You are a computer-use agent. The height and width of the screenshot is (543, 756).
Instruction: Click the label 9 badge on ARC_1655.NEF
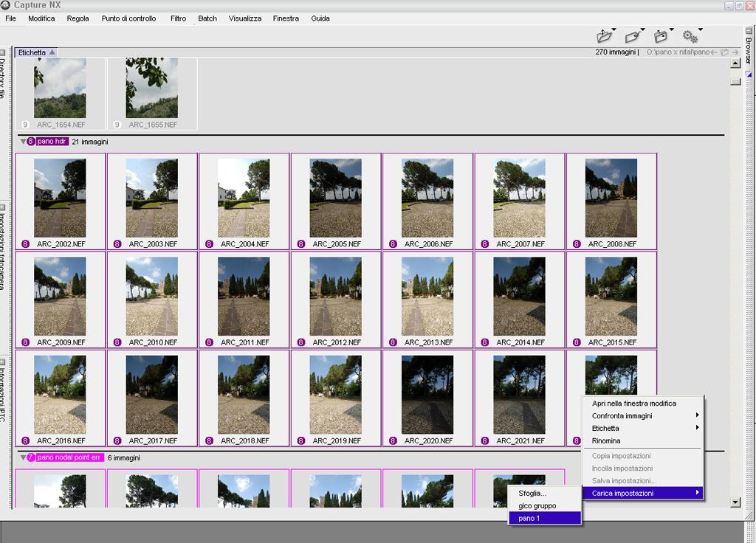click(117, 124)
